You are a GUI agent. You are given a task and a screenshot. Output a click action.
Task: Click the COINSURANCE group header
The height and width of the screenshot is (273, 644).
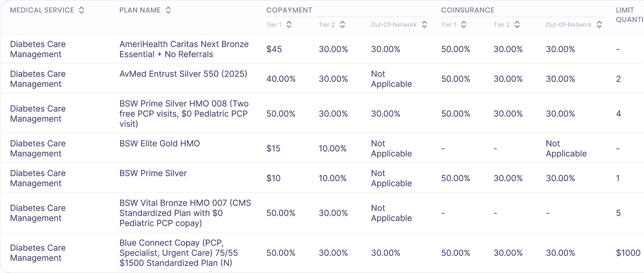(468, 10)
